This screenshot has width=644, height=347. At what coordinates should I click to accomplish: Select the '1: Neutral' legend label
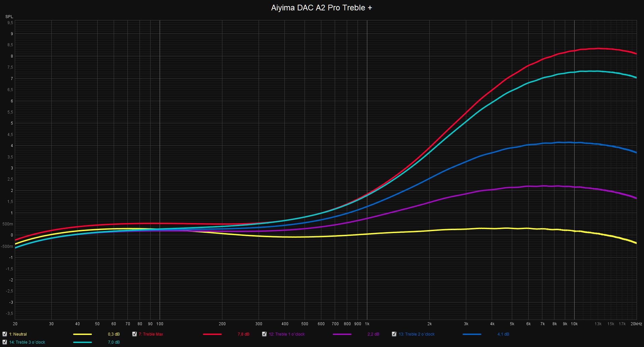[x=18, y=334]
